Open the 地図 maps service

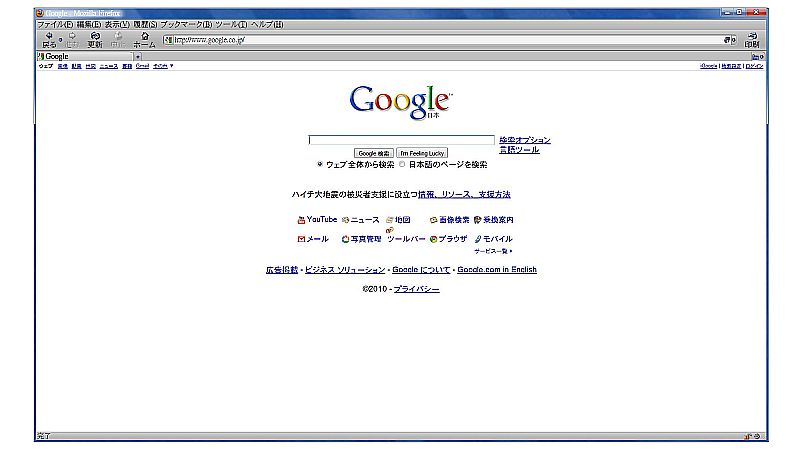pos(398,220)
